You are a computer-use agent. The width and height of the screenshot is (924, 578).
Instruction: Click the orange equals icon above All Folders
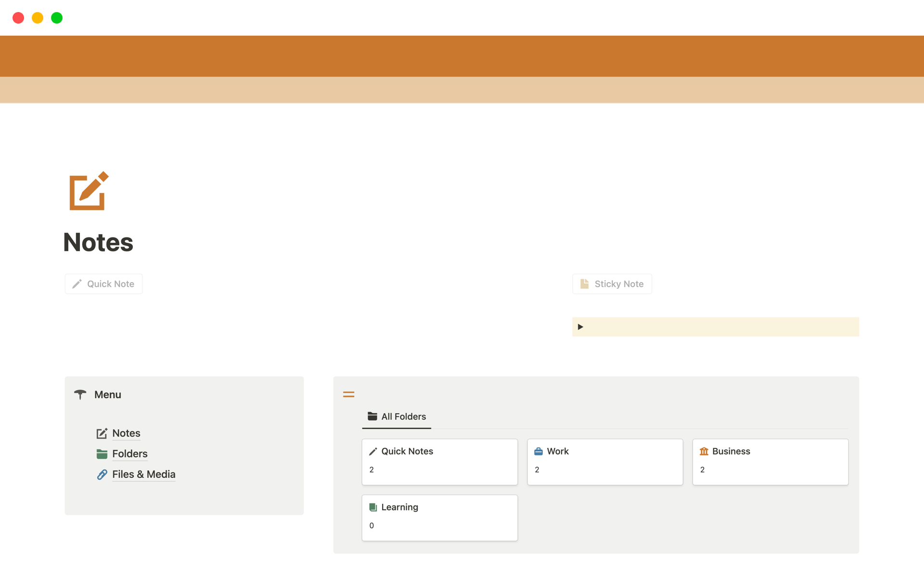tap(348, 394)
